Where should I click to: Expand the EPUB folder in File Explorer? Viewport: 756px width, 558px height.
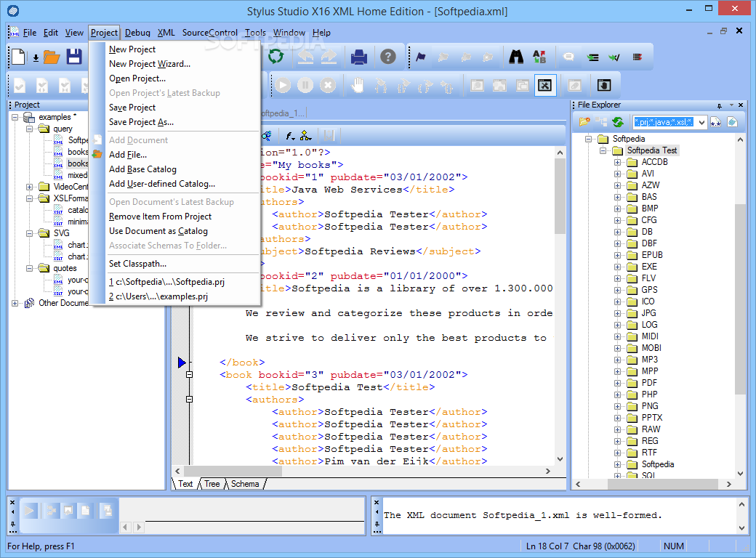click(617, 256)
